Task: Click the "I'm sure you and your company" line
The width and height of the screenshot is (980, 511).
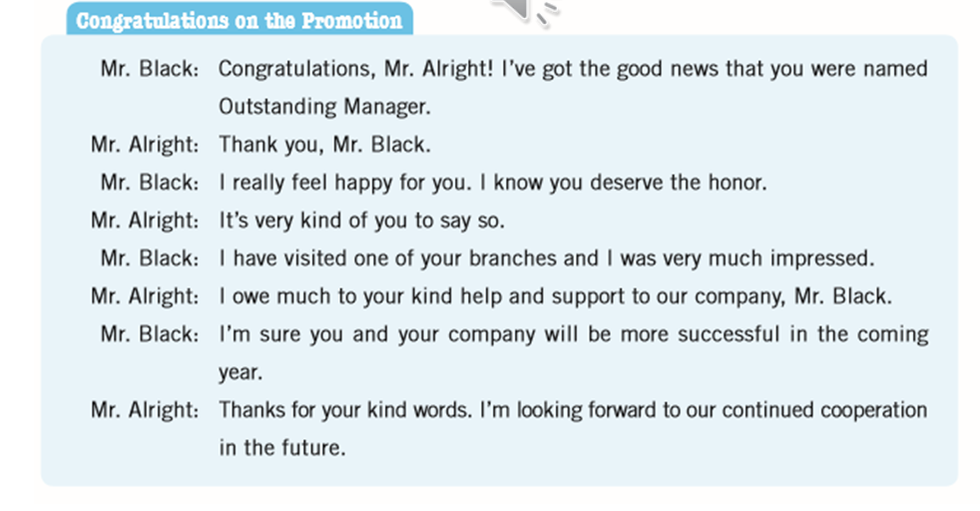Action: [572, 334]
